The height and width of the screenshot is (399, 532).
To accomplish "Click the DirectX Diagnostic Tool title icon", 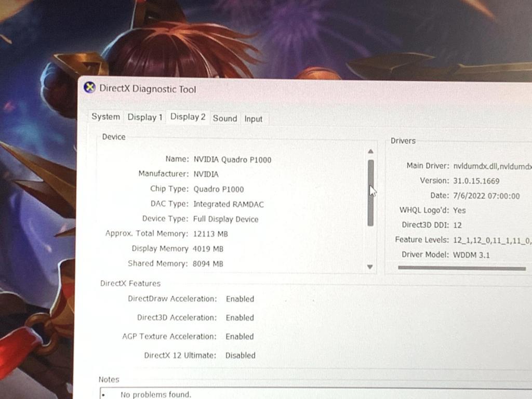I will pyautogui.click(x=89, y=87).
